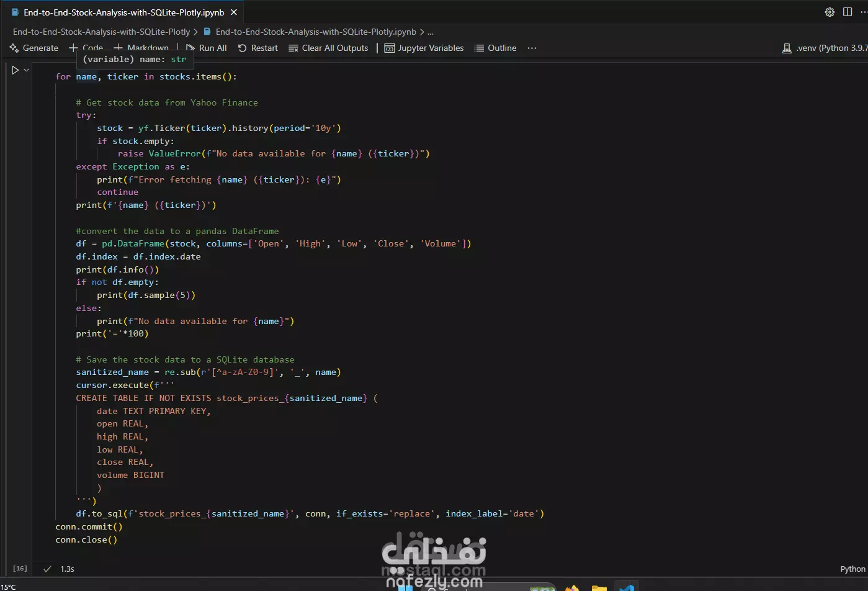This screenshot has height=591, width=868.
Task: Show the notebook Outline
Action: coord(495,48)
